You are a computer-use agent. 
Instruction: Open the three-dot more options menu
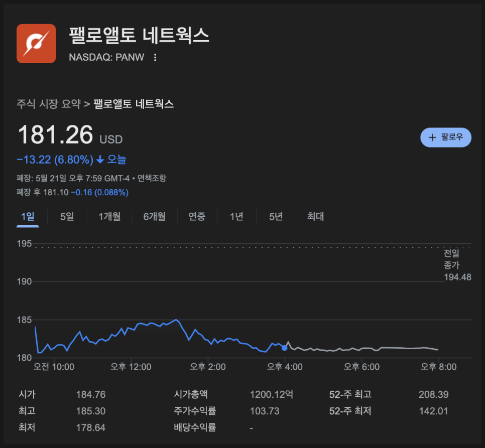click(x=155, y=57)
